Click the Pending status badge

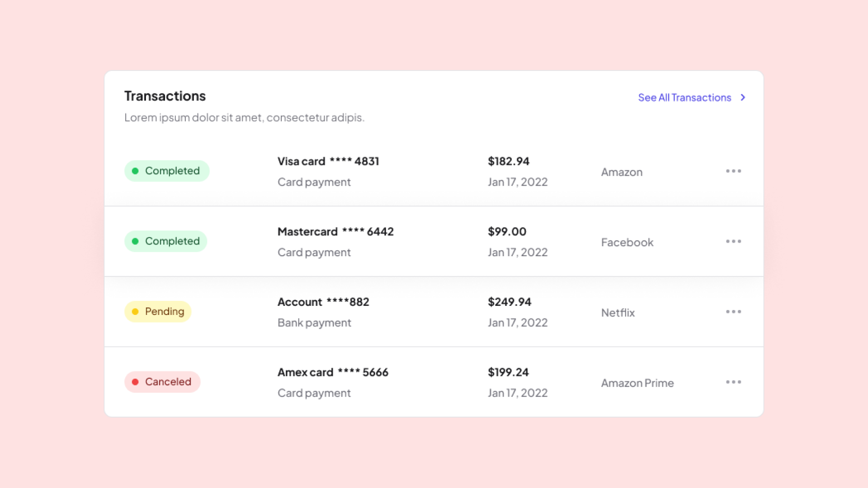click(x=158, y=312)
